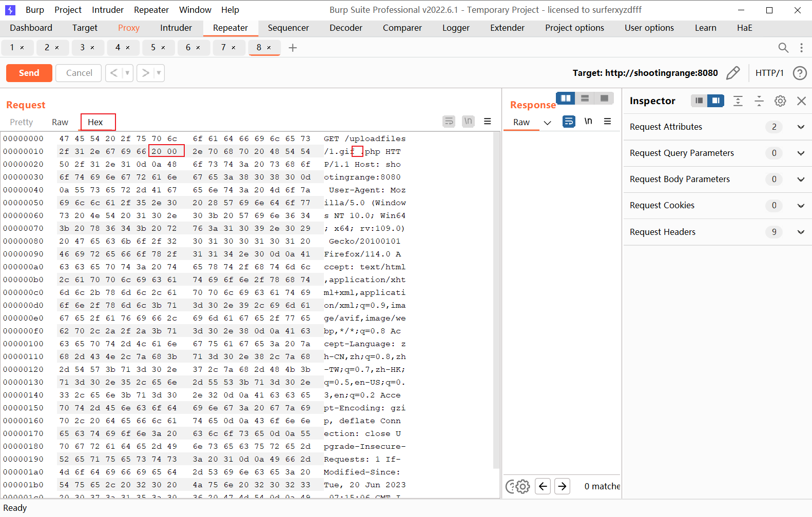Open the Logger tab
Image resolution: width=812 pixels, height=517 pixels.
tap(456, 28)
